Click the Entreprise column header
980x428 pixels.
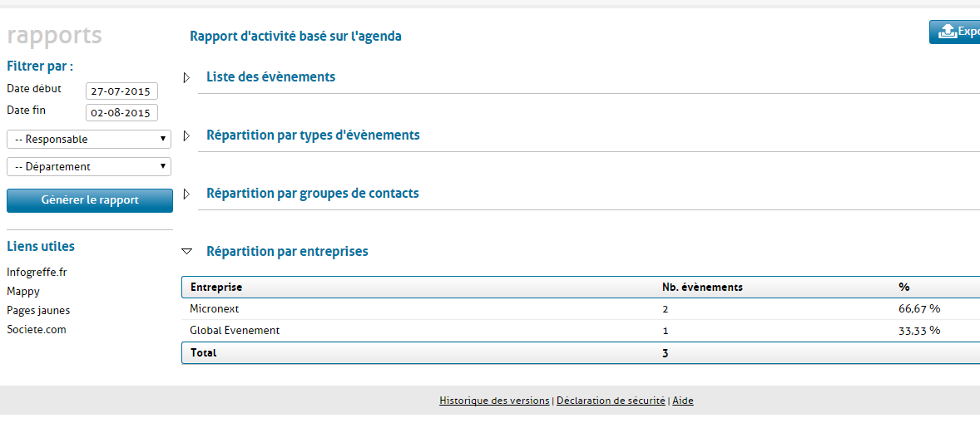click(x=216, y=287)
